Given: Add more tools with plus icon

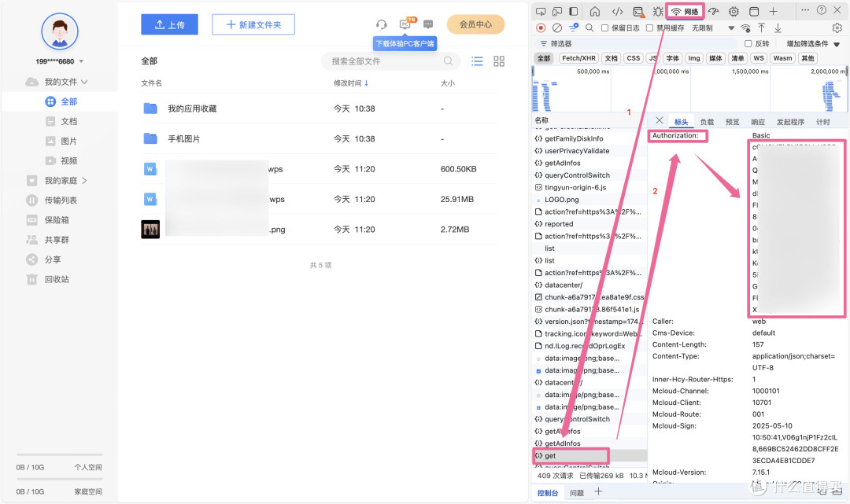Looking at the screenshot, I should tap(773, 11).
